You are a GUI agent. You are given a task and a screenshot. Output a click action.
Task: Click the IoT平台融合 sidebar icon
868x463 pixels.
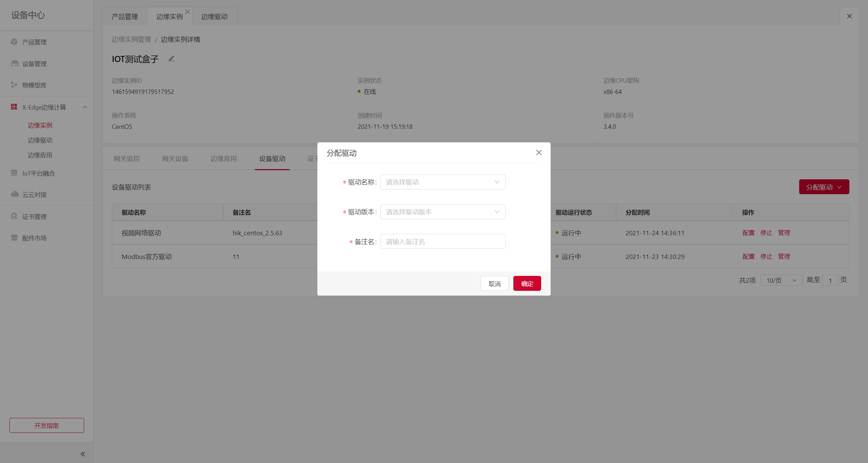14,173
